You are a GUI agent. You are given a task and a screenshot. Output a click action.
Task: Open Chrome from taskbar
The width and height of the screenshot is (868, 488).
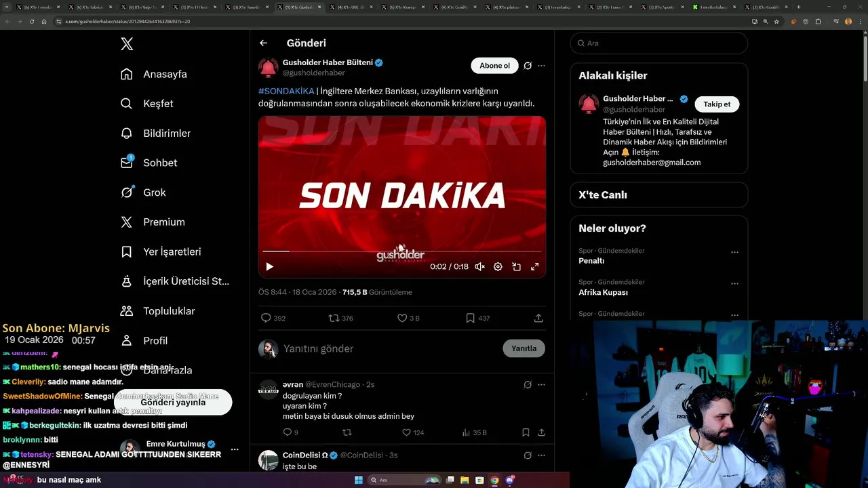pyautogui.click(x=494, y=480)
